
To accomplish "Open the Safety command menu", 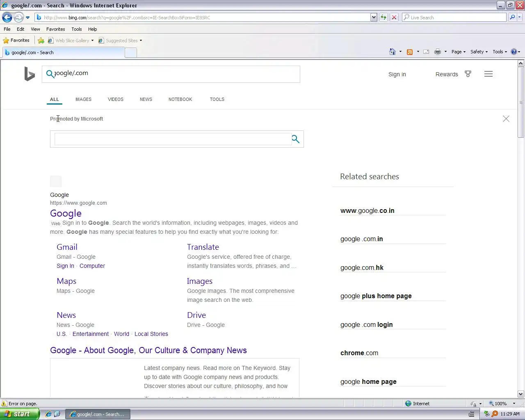I will point(479,52).
